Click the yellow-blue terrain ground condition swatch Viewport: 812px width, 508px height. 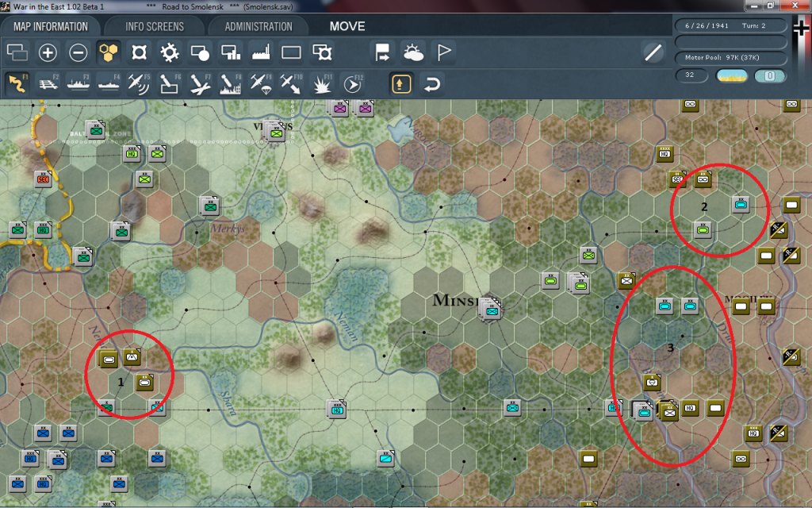732,76
